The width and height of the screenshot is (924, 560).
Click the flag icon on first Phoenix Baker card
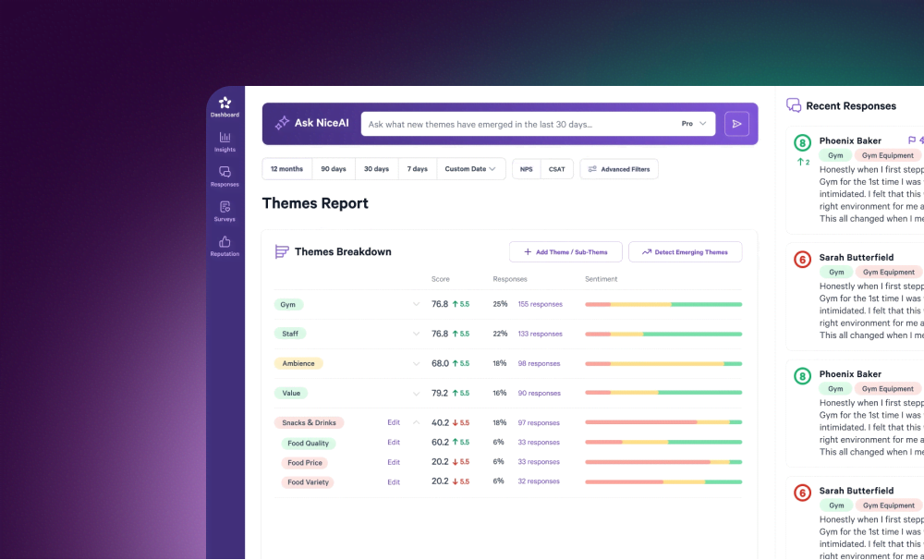point(912,140)
